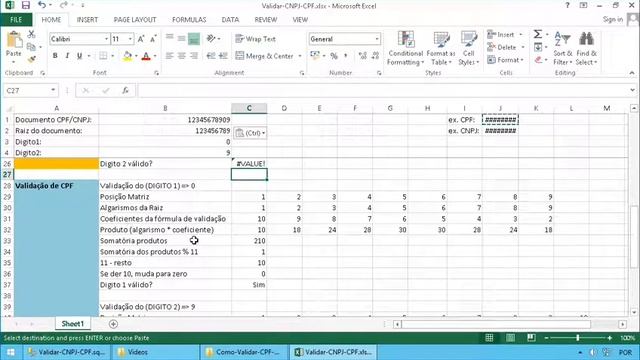The image size is (640, 360).
Task: Increase decimal places
Action: pyautogui.click(x=362, y=56)
